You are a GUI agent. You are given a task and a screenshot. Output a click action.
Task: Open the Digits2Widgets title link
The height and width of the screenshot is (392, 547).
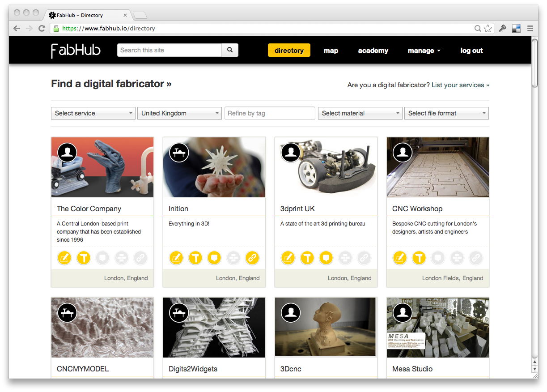click(x=193, y=369)
